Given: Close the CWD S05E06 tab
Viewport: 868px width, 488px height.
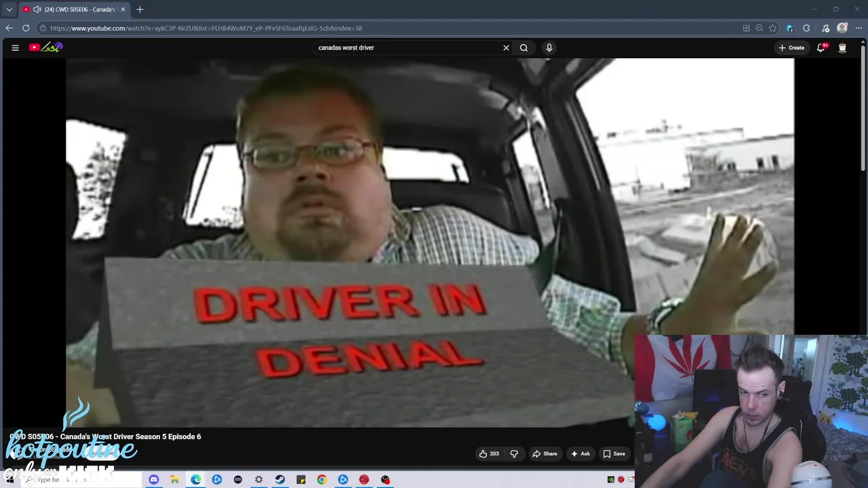Looking at the screenshot, I should pyautogui.click(x=123, y=9).
